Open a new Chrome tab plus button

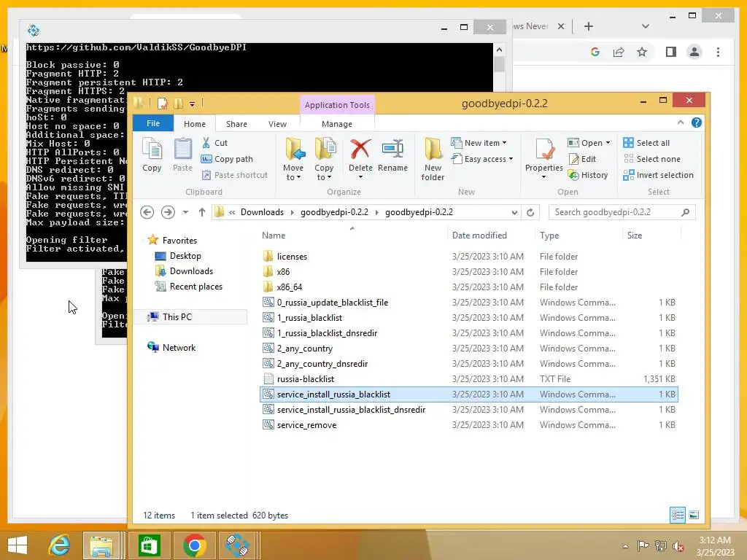click(589, 27)
